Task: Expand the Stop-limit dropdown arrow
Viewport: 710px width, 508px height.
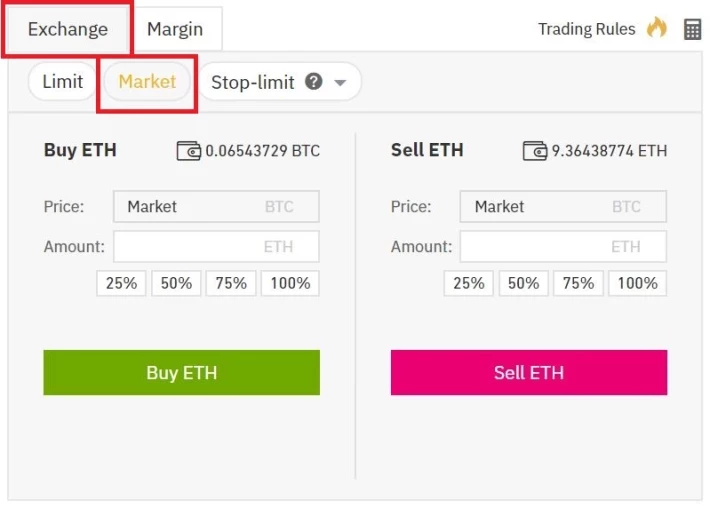Action: pyautogui.click(x=340, y=83)
